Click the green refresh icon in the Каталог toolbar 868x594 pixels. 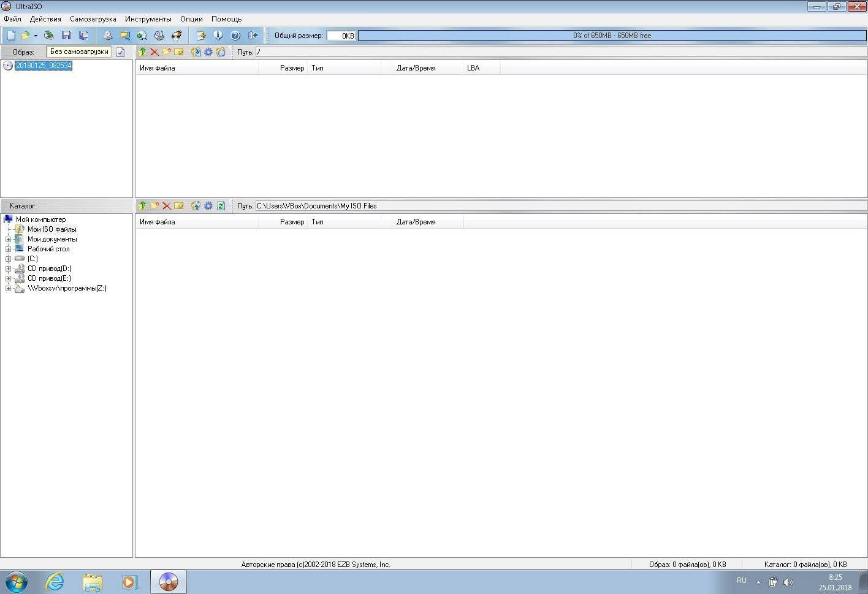[x=221, y=206]
